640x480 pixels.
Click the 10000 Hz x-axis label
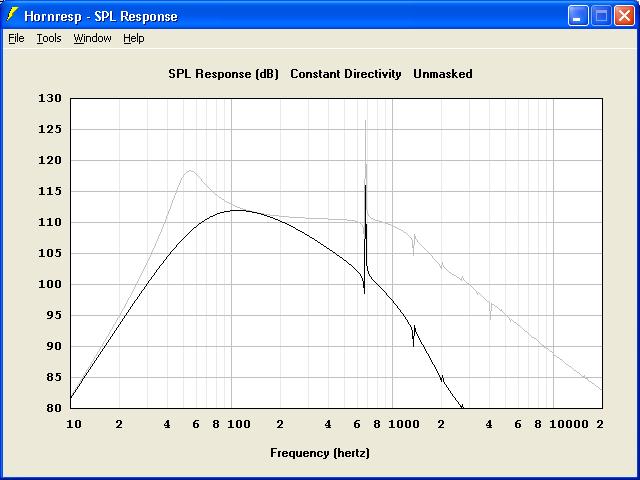point(569,424)
